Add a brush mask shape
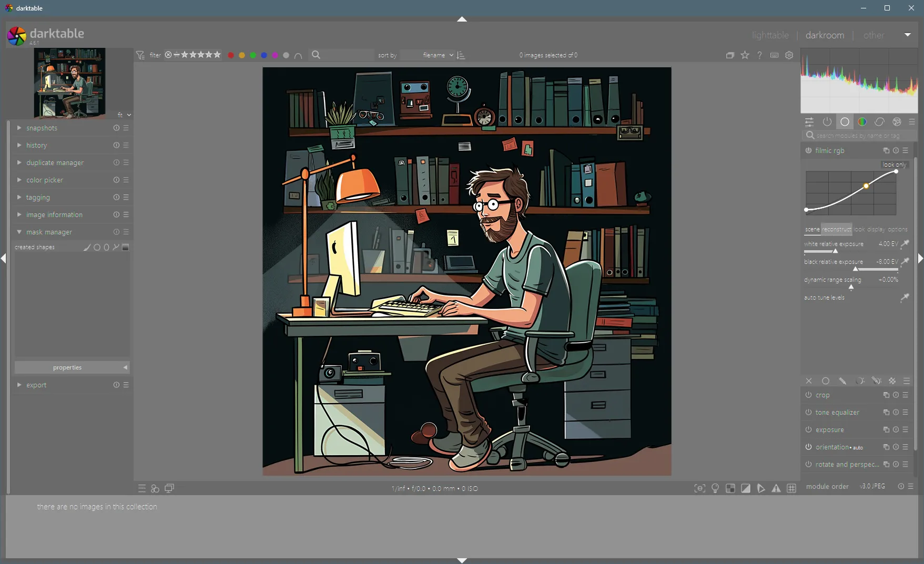The height and width of the screenshot is (564, 924). (x=87, y=248)
